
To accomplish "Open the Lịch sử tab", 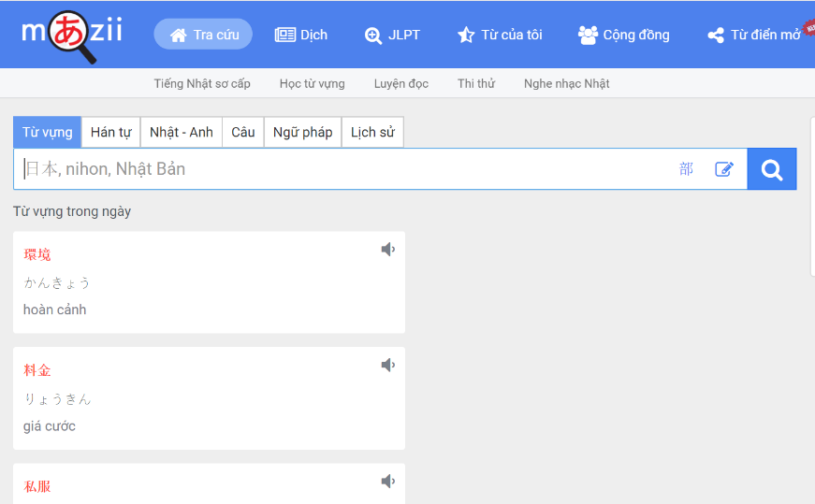I will [372, 132].
